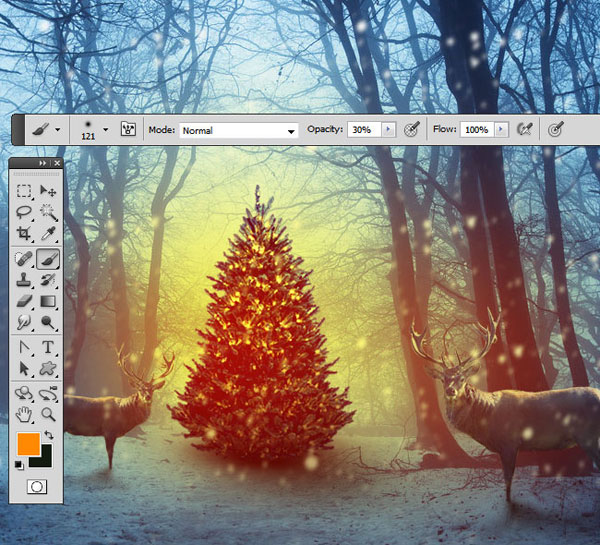This screenshot has width=600, height=545.
Task: Click the orange foreground color swatch
Action: pyautogui.click(x=28, y=444)
